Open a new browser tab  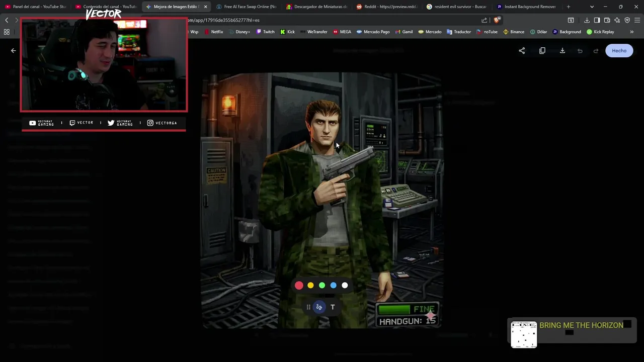tap(569, 7)
